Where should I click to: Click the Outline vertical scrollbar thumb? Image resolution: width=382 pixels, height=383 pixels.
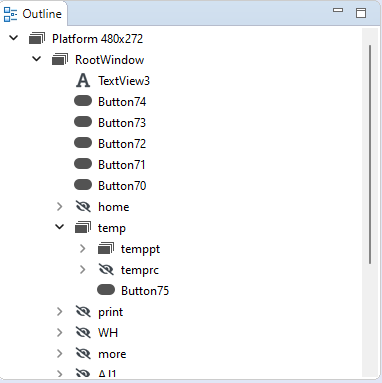[370, 154]
